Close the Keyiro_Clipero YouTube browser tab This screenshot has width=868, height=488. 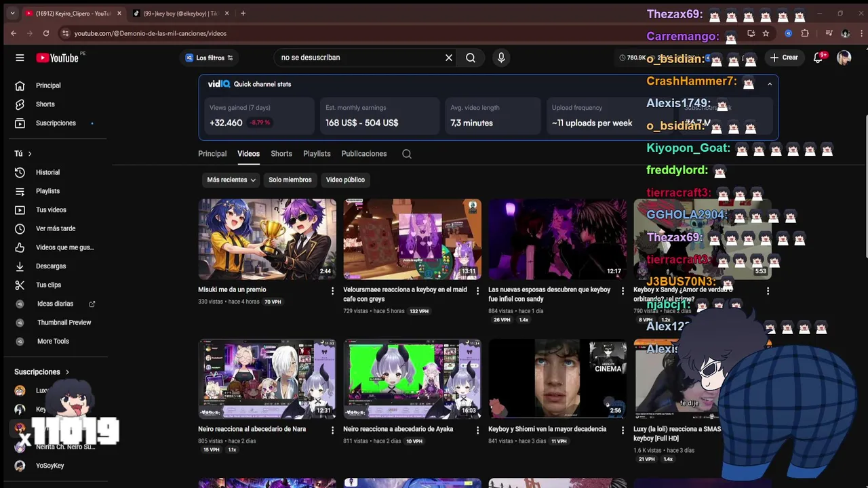(119, 13)
